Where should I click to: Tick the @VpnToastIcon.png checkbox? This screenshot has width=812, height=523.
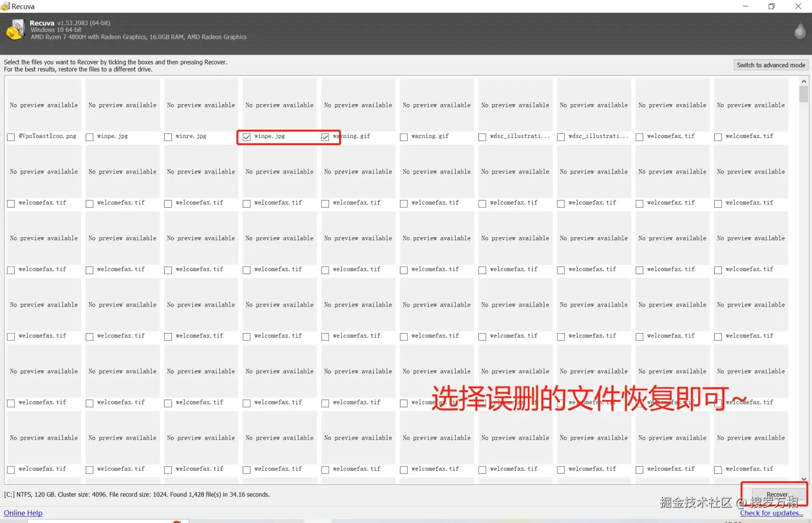click(11, 137)
